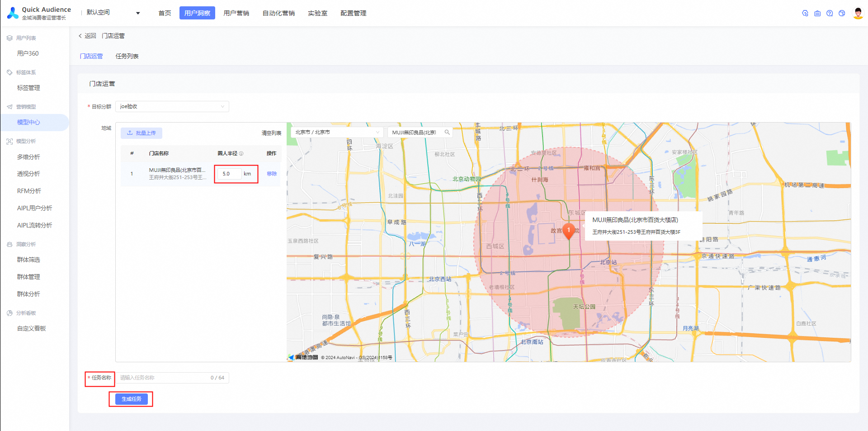Click the 营销模型 section icon
The width and height of the screenshot is (868, 431).
9,107
